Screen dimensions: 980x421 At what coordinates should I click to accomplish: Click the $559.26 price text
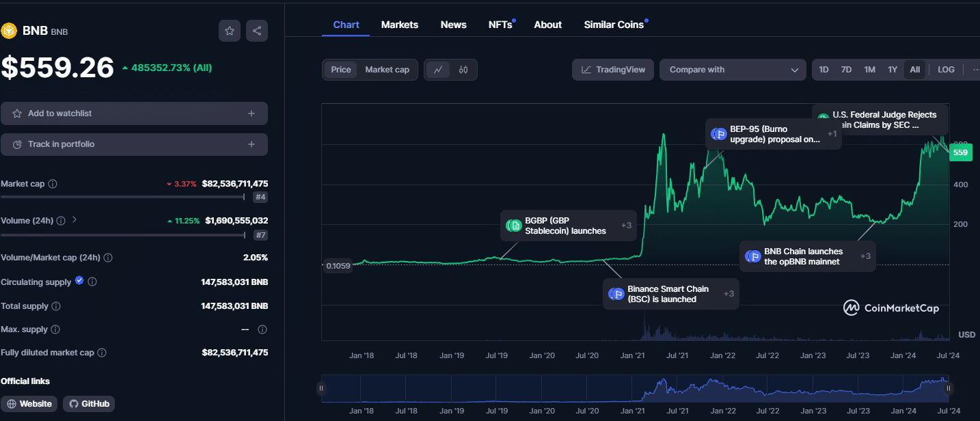pyautogui.click(x=57, y=68)
